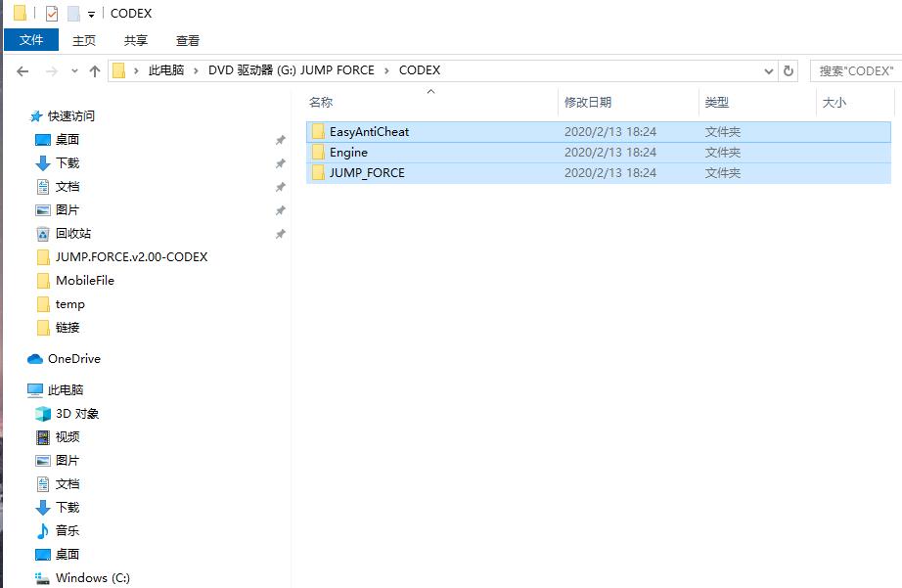Viewport: 902px width, 588px height.
Task: Open 视频 under 此电脑
Action: 68,437
